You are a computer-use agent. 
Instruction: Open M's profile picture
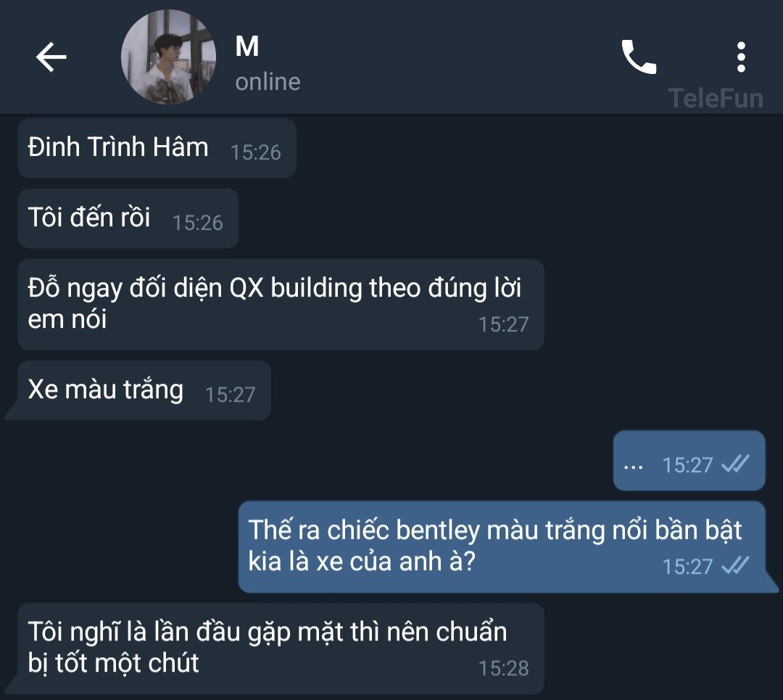point(168,57)
